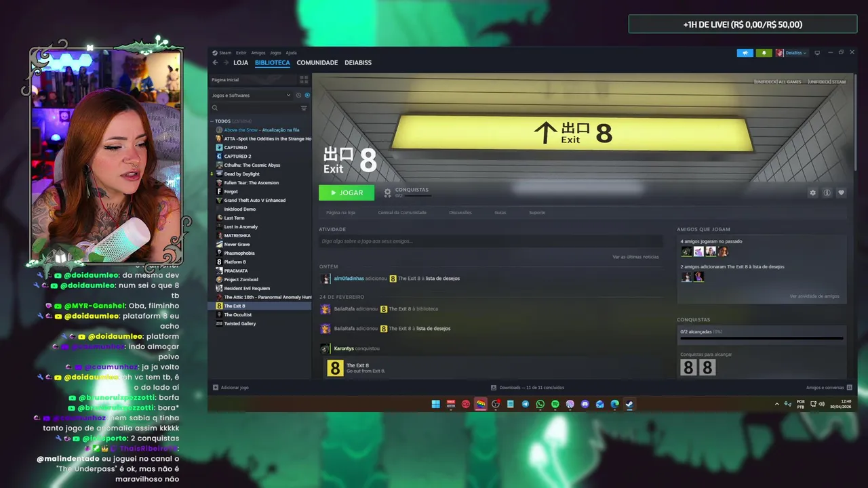Open the Jogos menu
The image size is (868, 488).
click(x=275, y=53)
